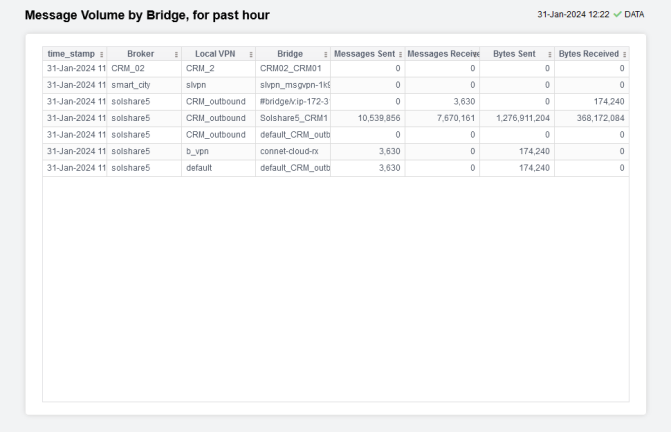Open the Bridge column menu icon
Viewport: 671px width, 432px height.
[325, 53]
